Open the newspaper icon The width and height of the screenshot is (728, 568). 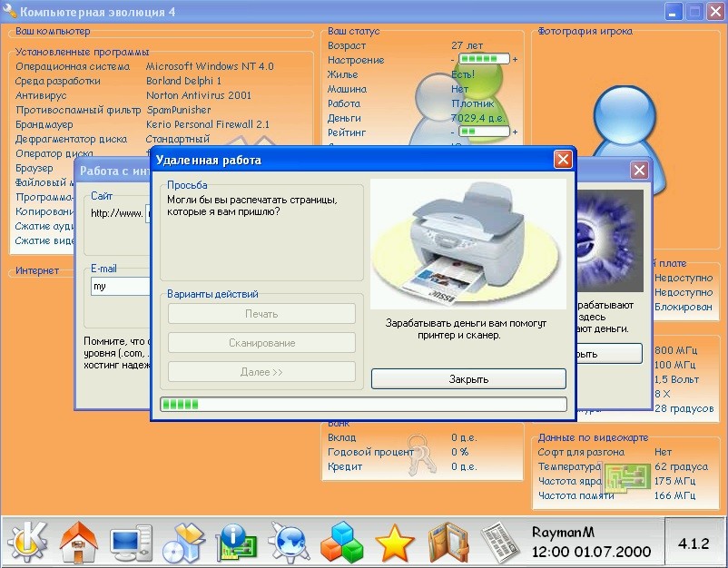(x=500, y=542)
